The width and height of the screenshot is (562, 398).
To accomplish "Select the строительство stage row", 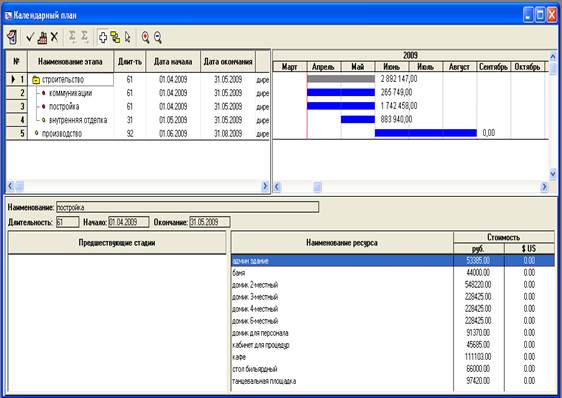I will 138,80.
